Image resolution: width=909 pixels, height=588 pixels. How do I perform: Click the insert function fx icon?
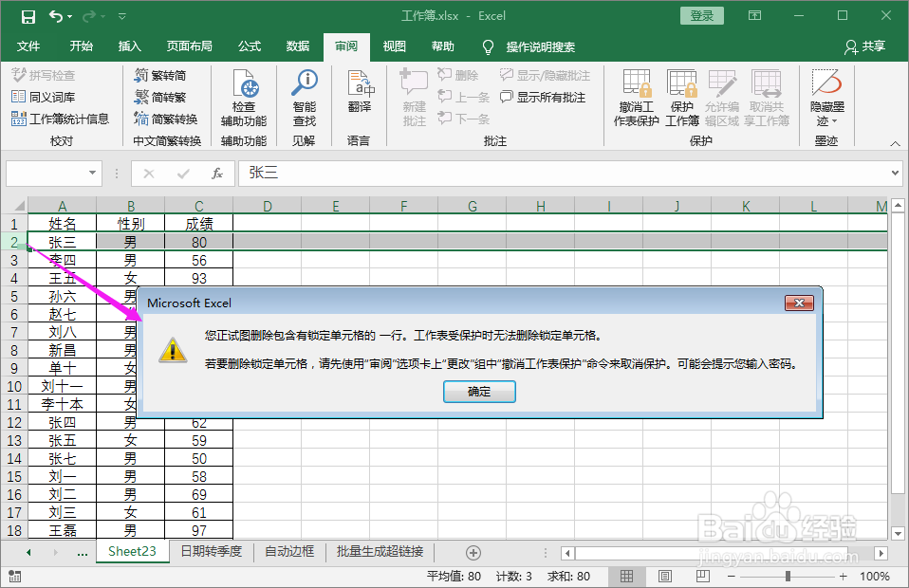tap(217, 174)
